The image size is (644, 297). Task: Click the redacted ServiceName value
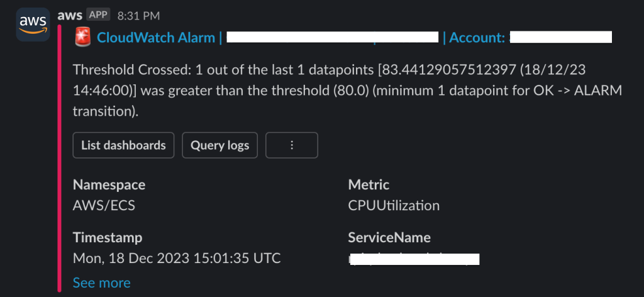click(414, 259)
